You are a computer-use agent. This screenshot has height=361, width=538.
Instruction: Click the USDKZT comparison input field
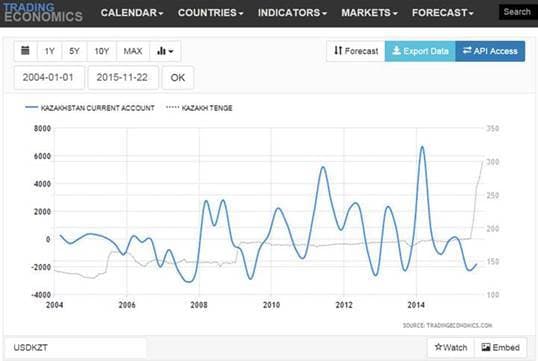click(75, 348)
